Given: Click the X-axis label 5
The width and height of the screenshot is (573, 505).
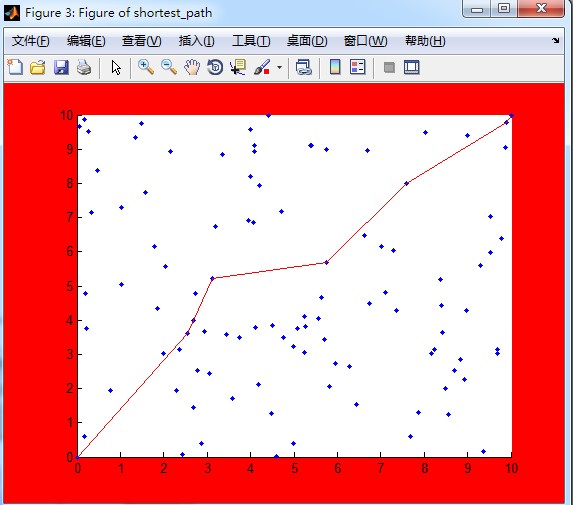Looking at the screenshot, I should (295, 469).
